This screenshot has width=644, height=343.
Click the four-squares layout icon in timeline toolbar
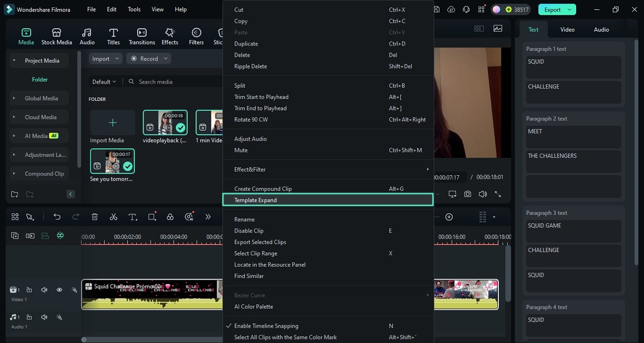pyautogui.click(x=15, y=217)
